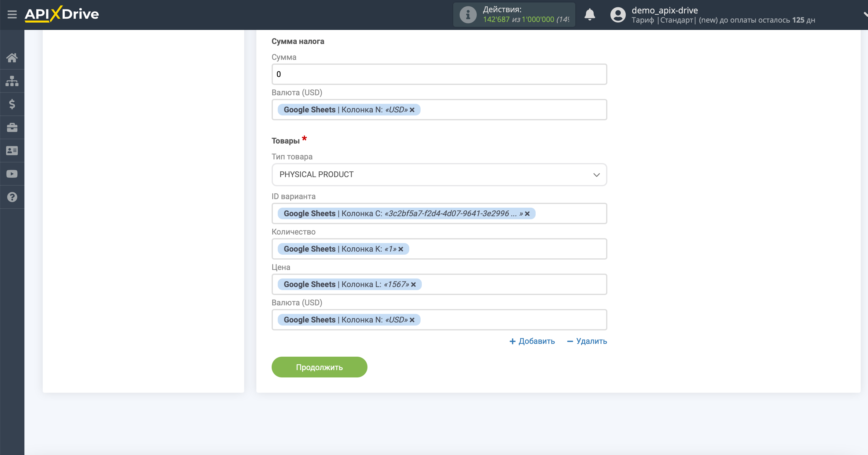This screenshot has width=868, height=455.
Task: Remove Колонка L tag from Цена
Action: [414, 285]
